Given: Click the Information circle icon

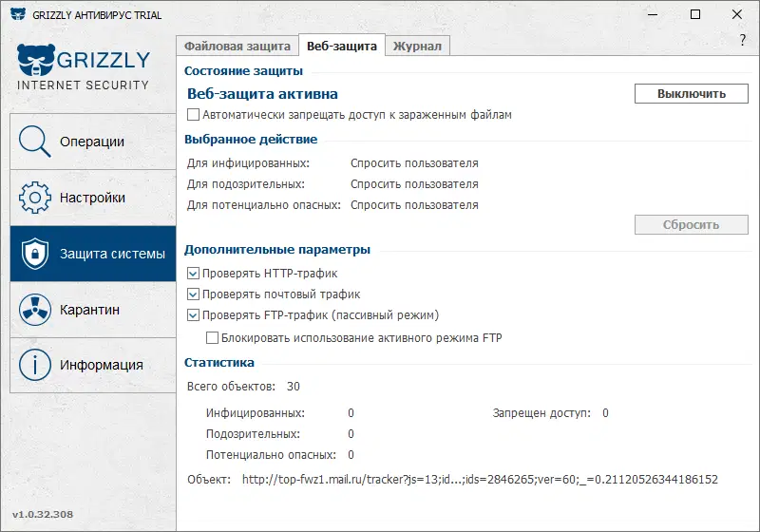Looking at the screenshot, I should 34,365.
